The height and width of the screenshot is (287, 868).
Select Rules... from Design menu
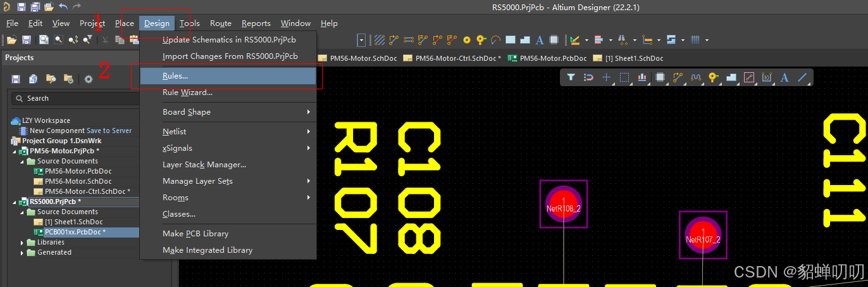click(x=228, y=76)
